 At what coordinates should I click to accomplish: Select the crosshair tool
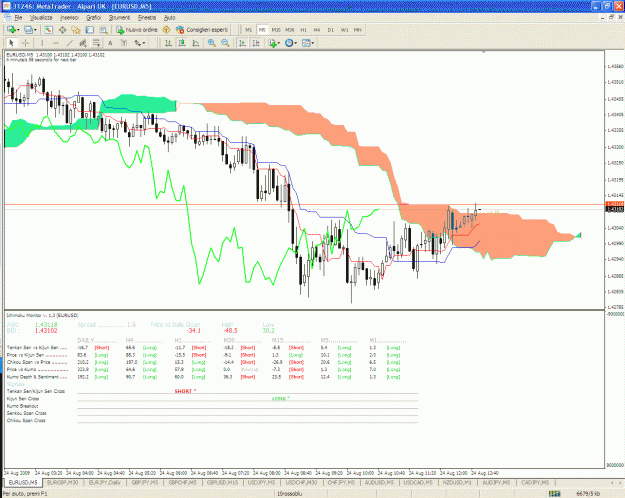(x=26, y=43)
